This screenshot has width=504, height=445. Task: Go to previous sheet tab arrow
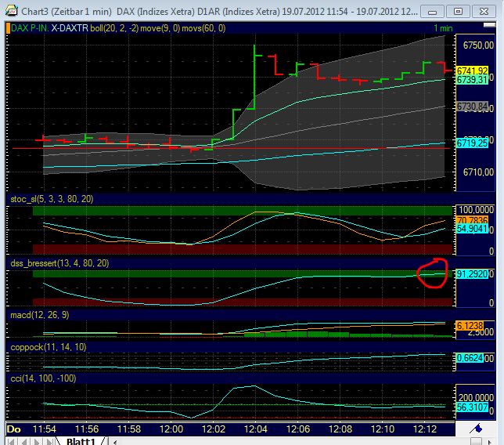pos(24,441)
